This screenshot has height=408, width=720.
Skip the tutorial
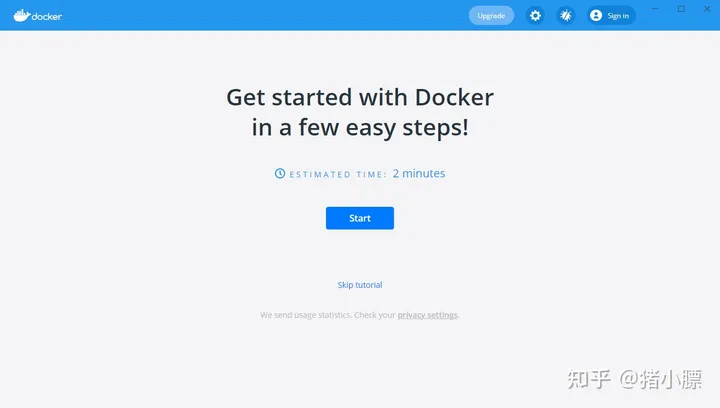[x=360, y=285]
